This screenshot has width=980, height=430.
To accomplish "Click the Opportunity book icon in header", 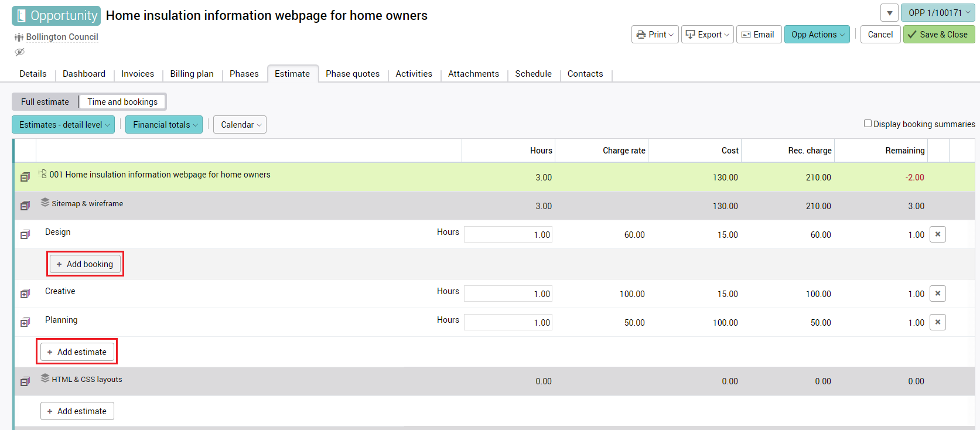I will (x=21, y=16).
